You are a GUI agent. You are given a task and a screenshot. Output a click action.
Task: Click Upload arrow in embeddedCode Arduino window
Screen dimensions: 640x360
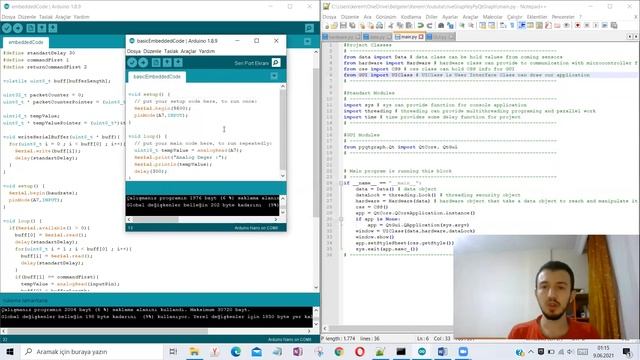click(x=18, y=28)
